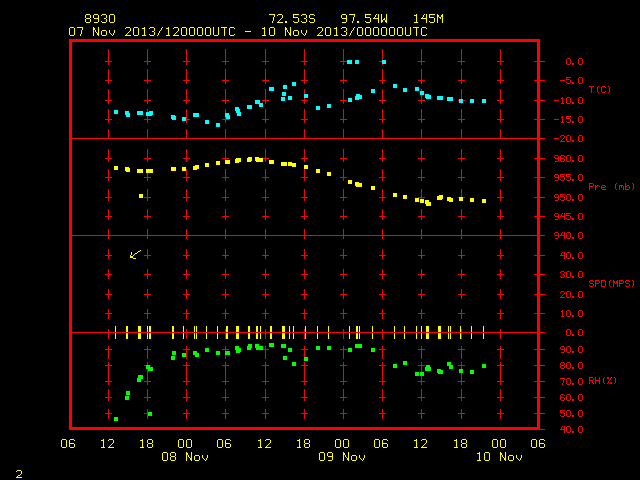Viewport: 640px width, 480px height.
Task: Click the 97.54W longitude value
Action: [364, 19]
